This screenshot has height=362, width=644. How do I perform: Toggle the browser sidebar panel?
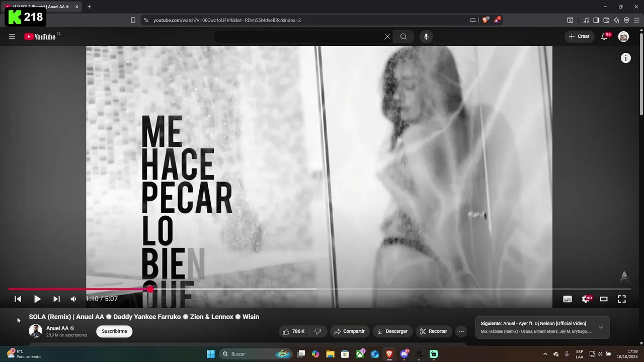596,20
